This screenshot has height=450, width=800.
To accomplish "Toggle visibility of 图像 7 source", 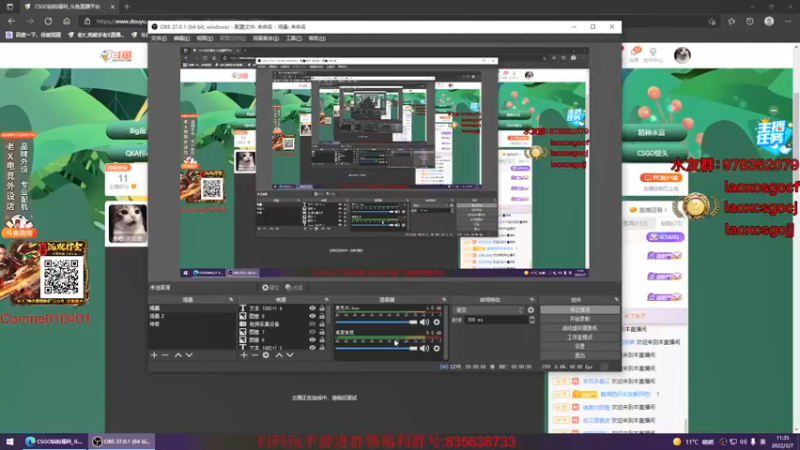I will tap(312, 332).
